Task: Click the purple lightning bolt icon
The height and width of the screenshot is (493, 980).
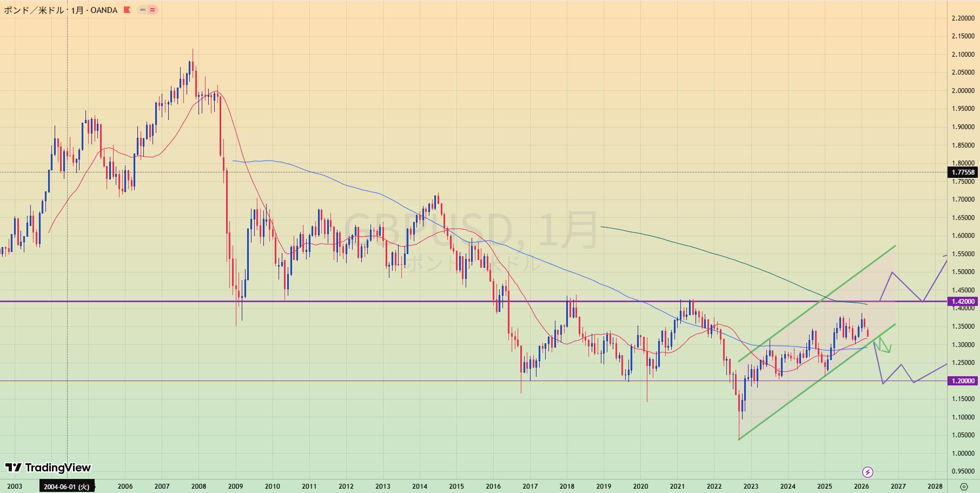Action: click(868, 472)
